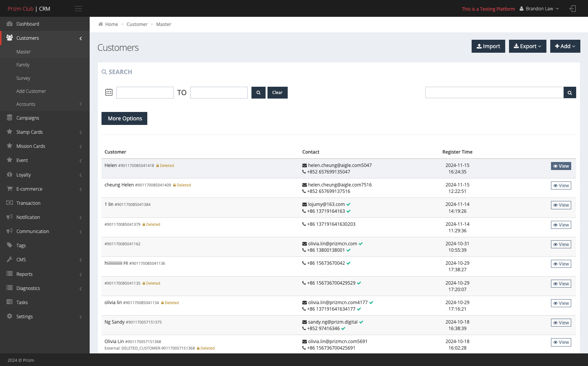
Task: Open the Add dropdown button
Action: click(565, 46)
